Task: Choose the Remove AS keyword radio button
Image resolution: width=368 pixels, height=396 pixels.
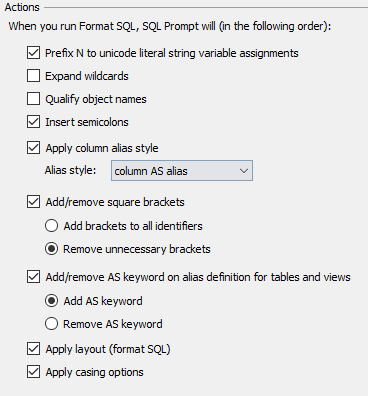Action: (51, 324)
